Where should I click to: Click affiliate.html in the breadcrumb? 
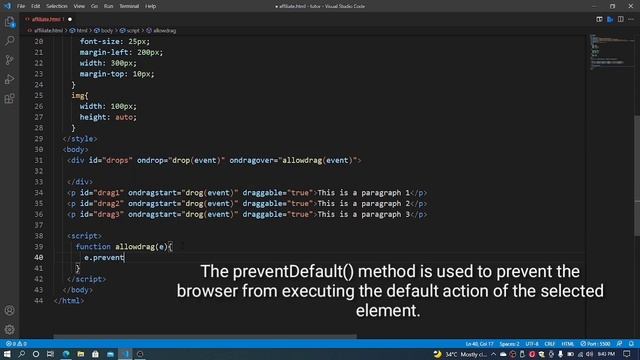click(x=48, y=31)
